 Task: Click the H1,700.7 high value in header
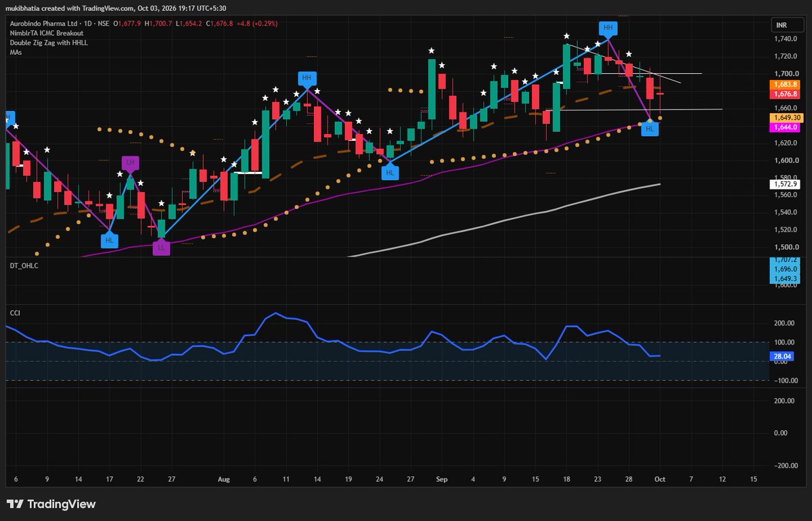[x=159, y=23]
